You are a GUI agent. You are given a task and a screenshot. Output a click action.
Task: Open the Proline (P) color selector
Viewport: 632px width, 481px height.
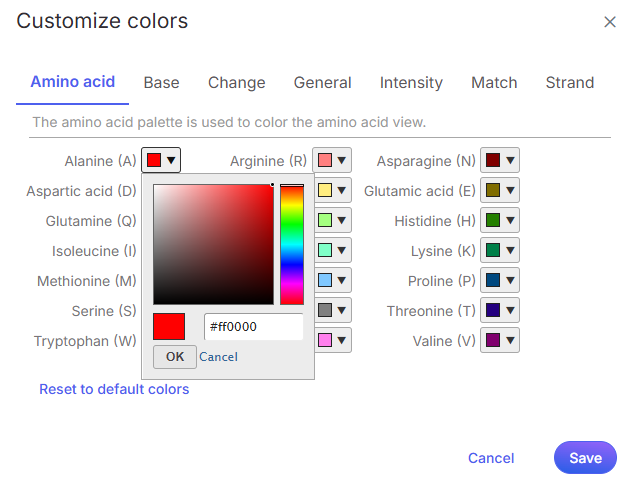tap(500, 281)
